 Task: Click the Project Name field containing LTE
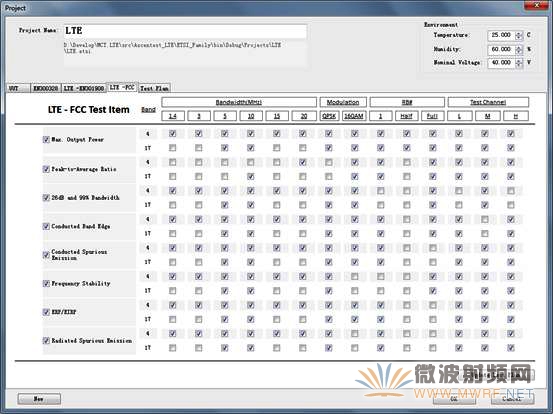pos(185,31)
